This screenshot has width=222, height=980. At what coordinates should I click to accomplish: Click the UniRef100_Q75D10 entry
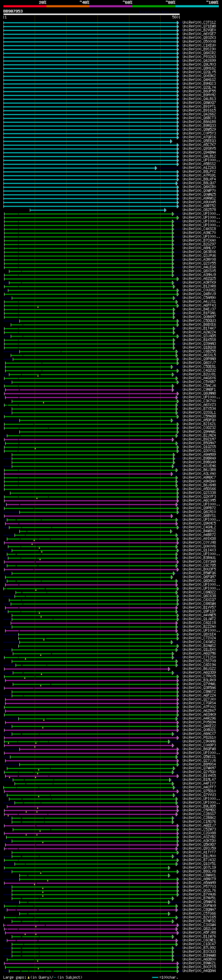(199, 791)
